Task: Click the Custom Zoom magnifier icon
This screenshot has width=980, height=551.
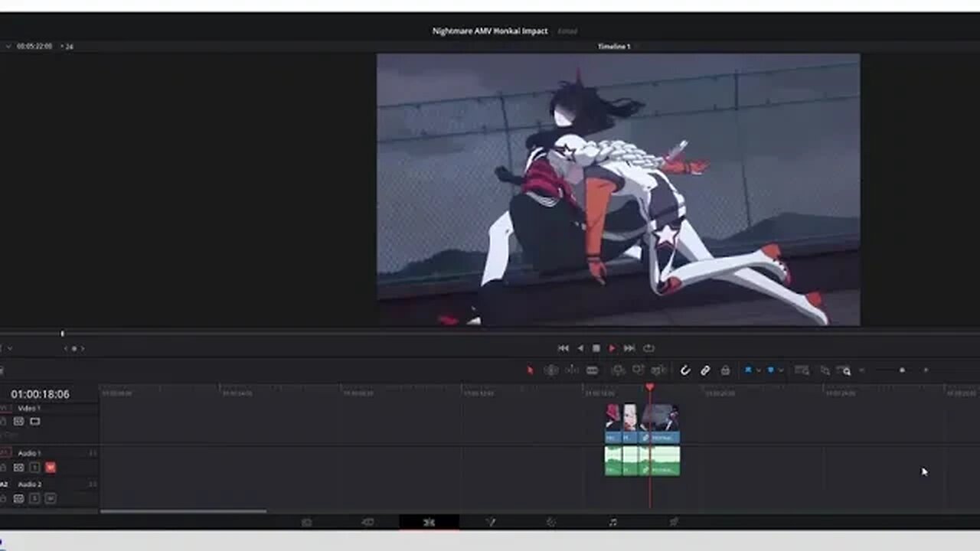Action: (845, 370)
